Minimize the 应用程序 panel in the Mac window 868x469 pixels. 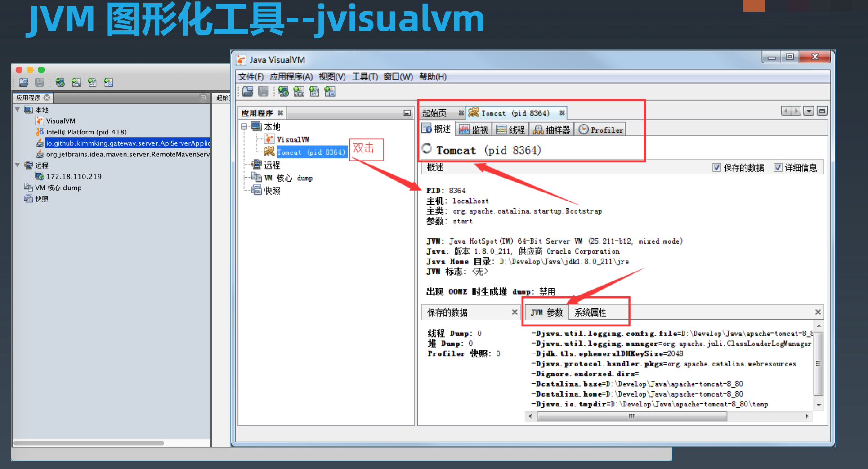click(x=203, y=98)
